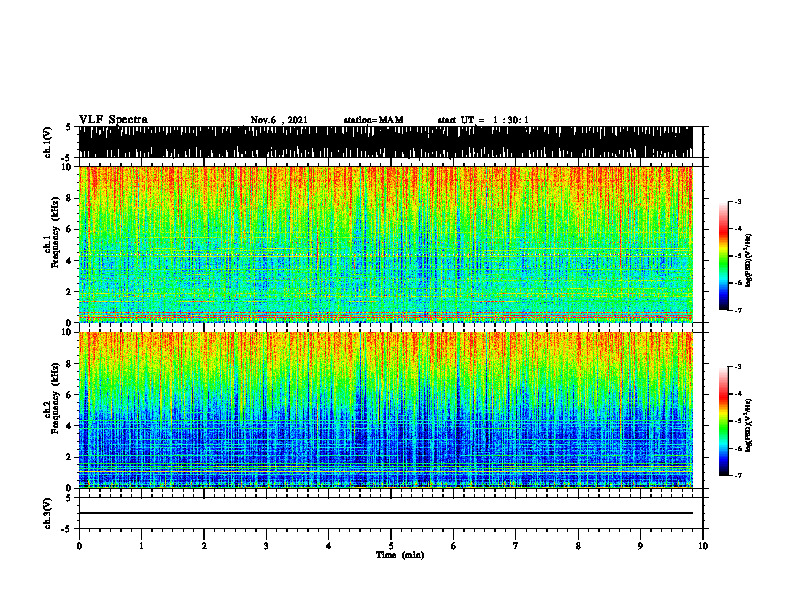
Task: Click time axis tick label "1"
Action: [141, 546]
